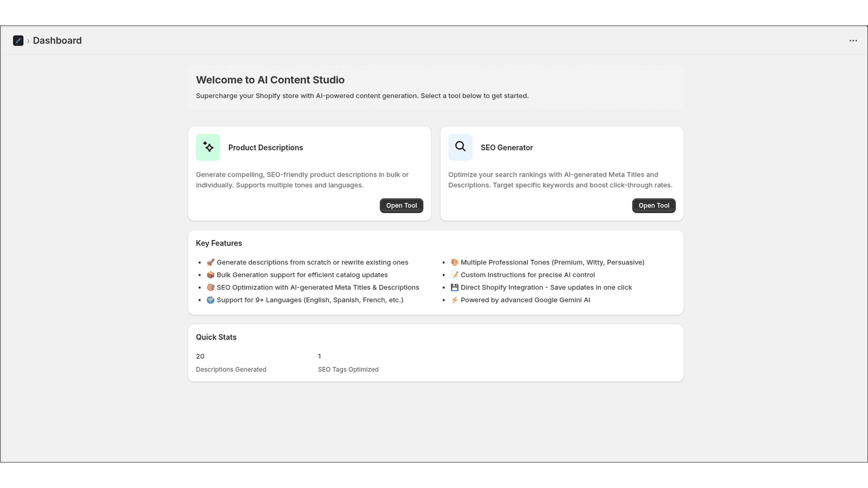Screen dimensions: 868x488
Task: Click the globe icon for language support
Action: tap(210, 300)
